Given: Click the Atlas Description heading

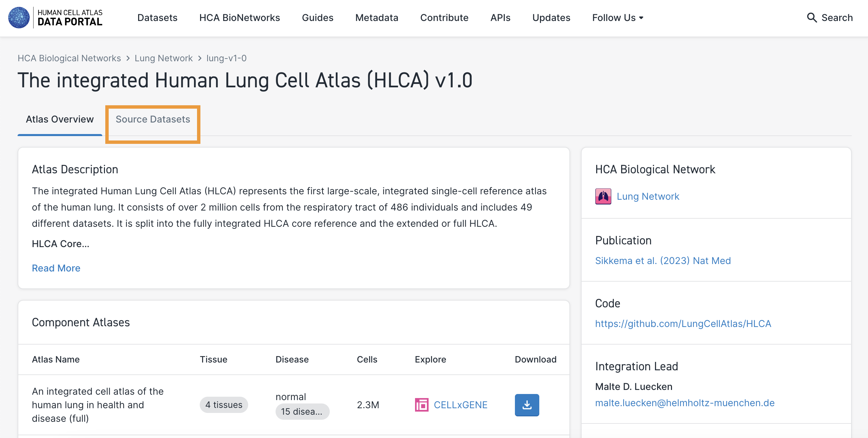Looking at the screenshot, I should 75,169.
